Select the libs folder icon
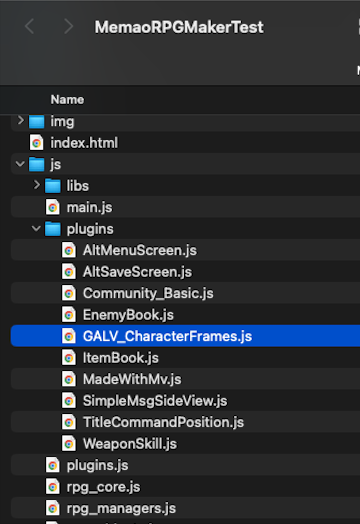The height and width of the screenshot is (524, 360). [x=52, y=186]
